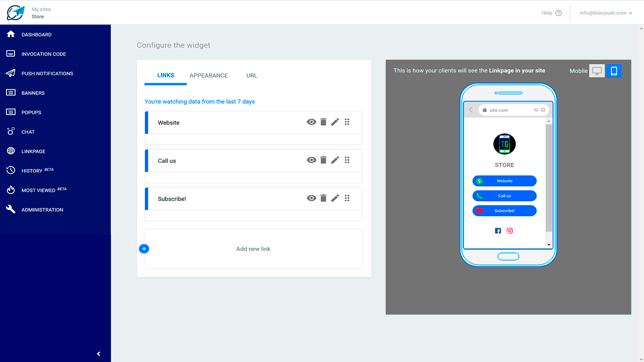Image resolution: width=644 pixels, height=362 pixels.
Task: Switch to the URL tab
Action: click(x=252, y=76)
